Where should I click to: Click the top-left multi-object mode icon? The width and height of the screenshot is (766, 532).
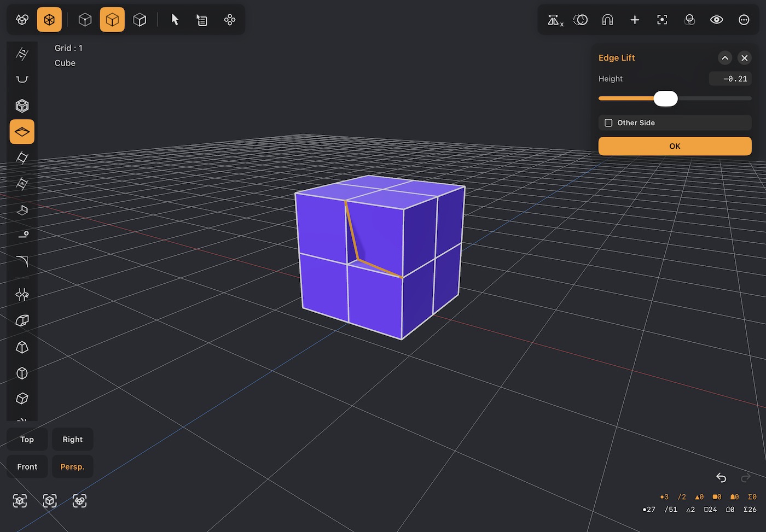point(22,20)
